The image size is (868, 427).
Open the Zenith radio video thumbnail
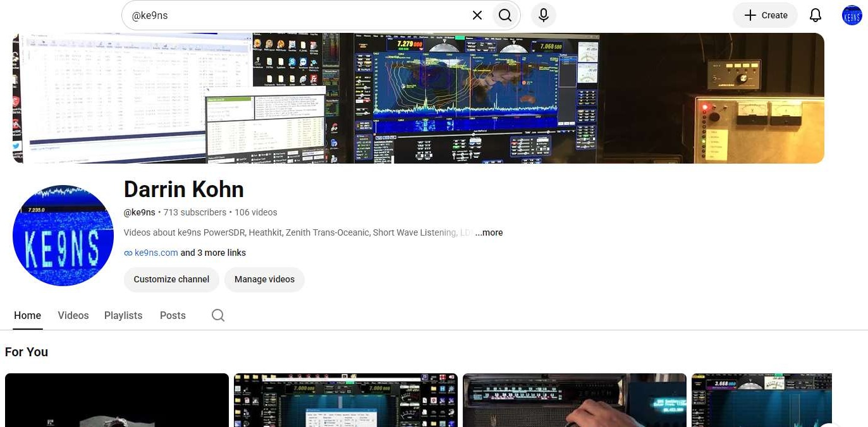pyautogui.click(x=575, y=400)
